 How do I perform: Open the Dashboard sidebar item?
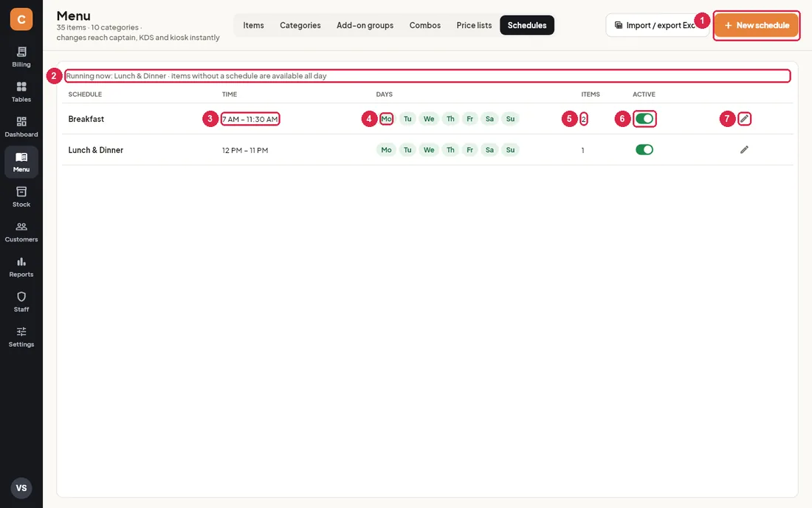(21, 127)
